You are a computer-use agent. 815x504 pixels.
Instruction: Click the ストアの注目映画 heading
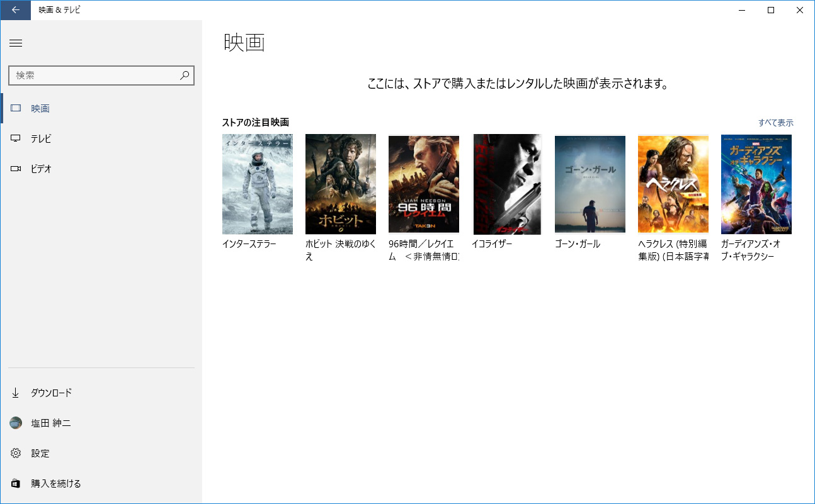256,122
